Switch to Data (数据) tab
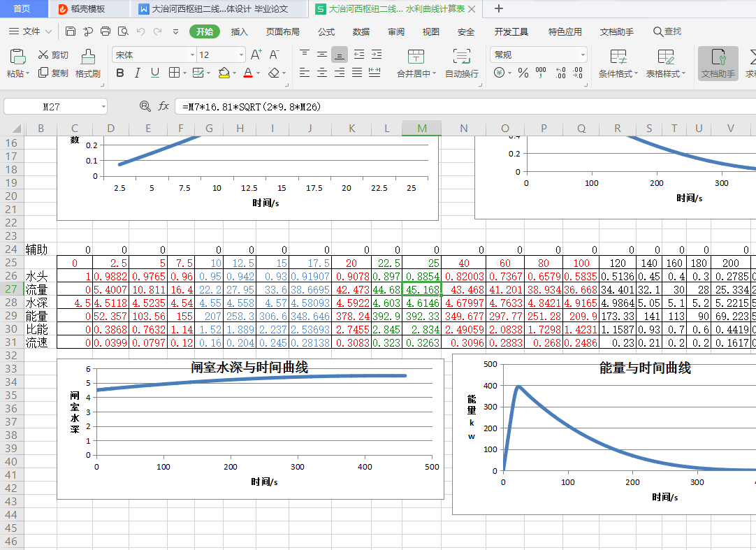 pos(361,32)
